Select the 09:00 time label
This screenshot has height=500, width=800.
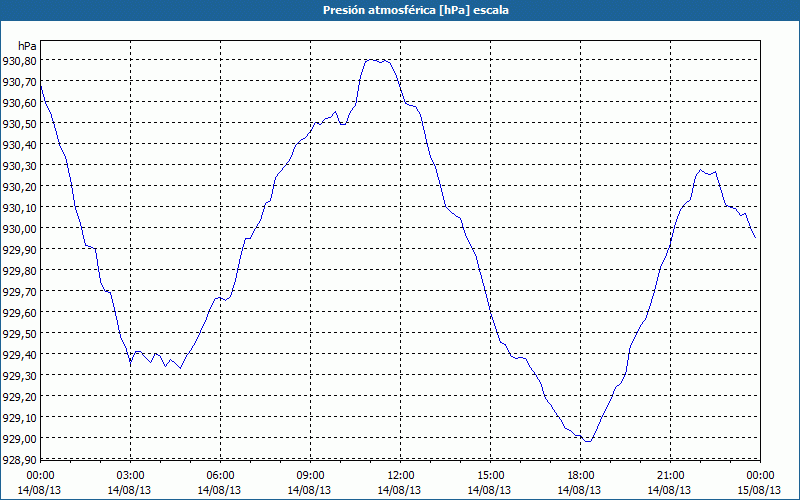[310, 476]
